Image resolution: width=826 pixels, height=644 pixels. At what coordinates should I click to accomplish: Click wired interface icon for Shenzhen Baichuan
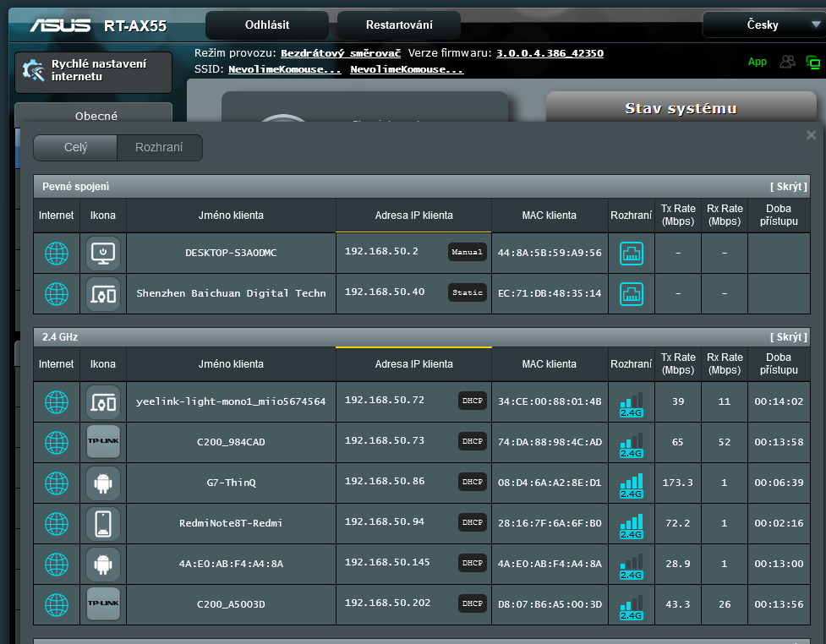[632, 293]
